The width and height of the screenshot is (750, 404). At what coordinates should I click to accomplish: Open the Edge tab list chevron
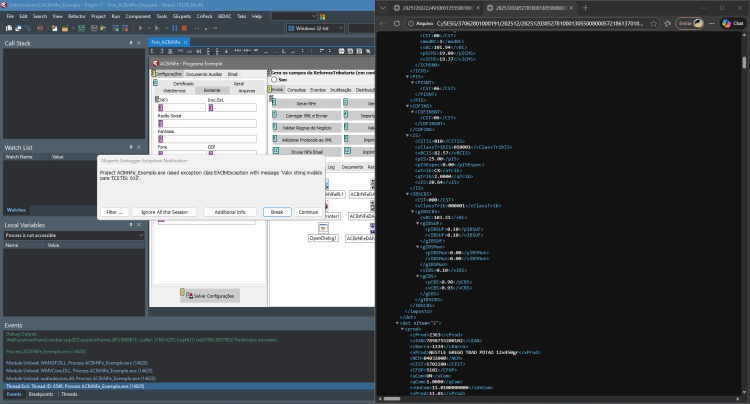click(383, 8)
